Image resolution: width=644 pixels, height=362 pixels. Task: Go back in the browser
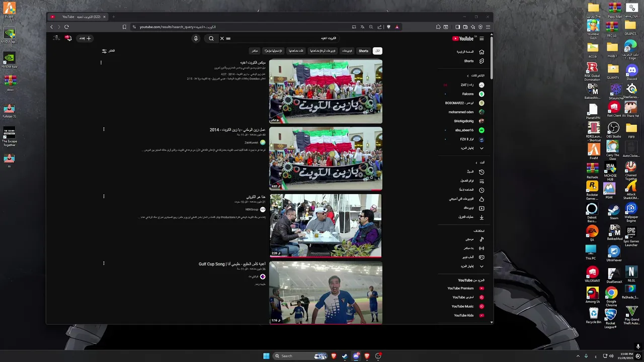click(51, 27)
